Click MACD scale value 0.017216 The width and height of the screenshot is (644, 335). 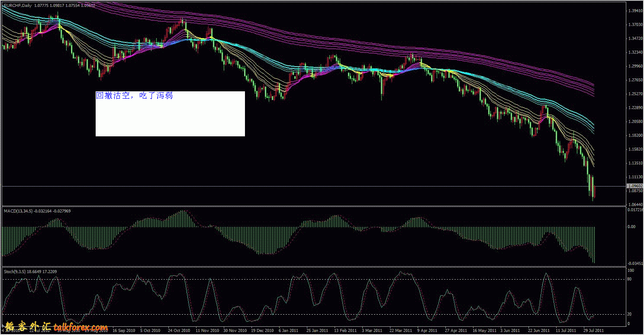click(635, 209)
